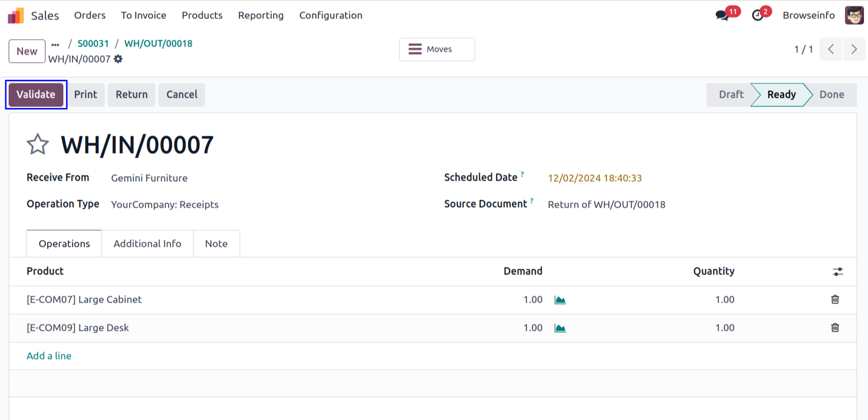The height and width of the screenshot is (420, 868).
Task: Delete the Large Cabinet line
Action: point(835,299)
